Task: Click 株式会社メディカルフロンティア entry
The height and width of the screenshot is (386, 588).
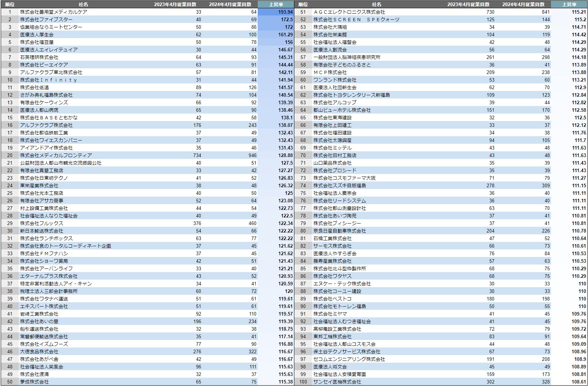Action: point(56,155)
